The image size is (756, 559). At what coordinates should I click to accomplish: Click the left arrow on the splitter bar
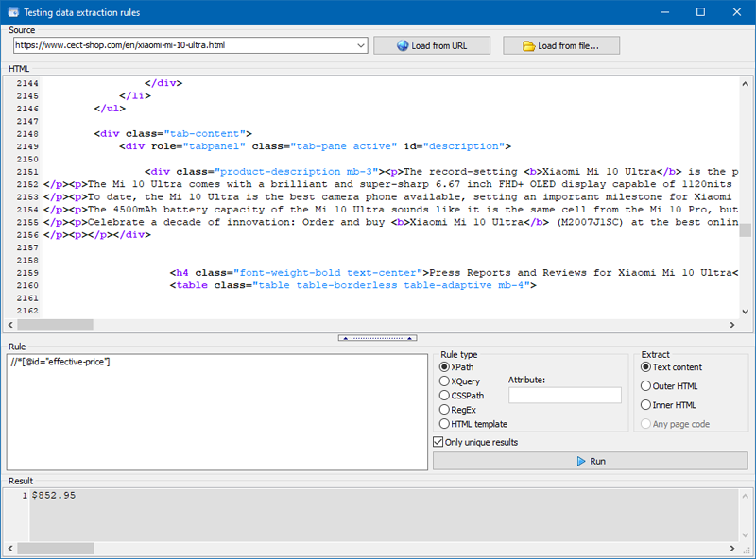point(346,337)
